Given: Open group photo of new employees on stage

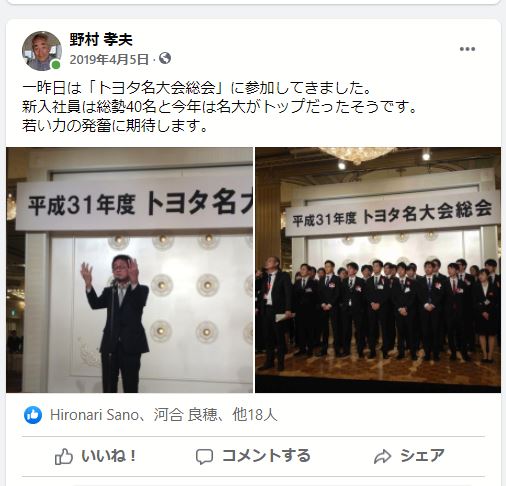Looking at the screenshot, I should [378, 270].
